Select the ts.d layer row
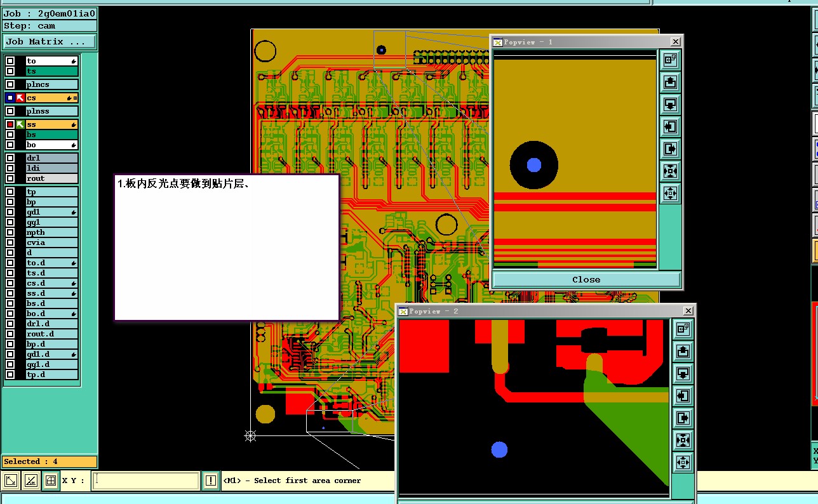The height and width of the screenshot is (504, 818). [x=52, y=273]
